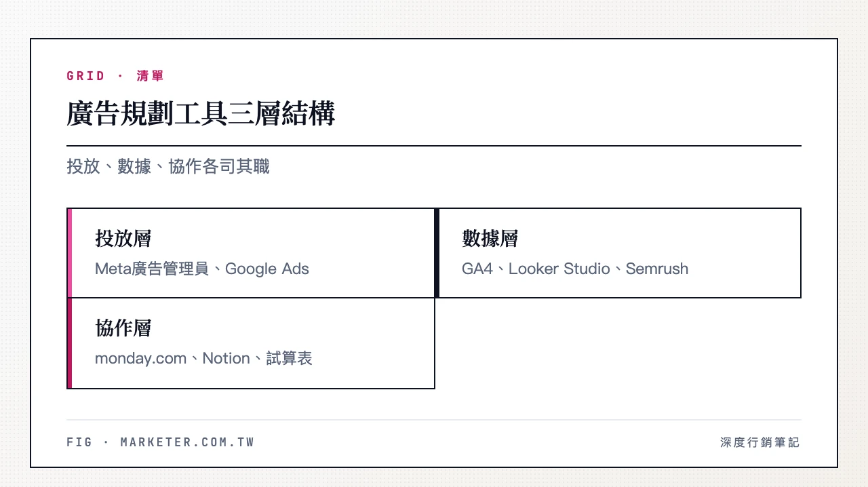Click the text GA4、Looker Studio、Semrush
Screen dimensions: 868x487
pyautogui.click(x=575, y=269)
